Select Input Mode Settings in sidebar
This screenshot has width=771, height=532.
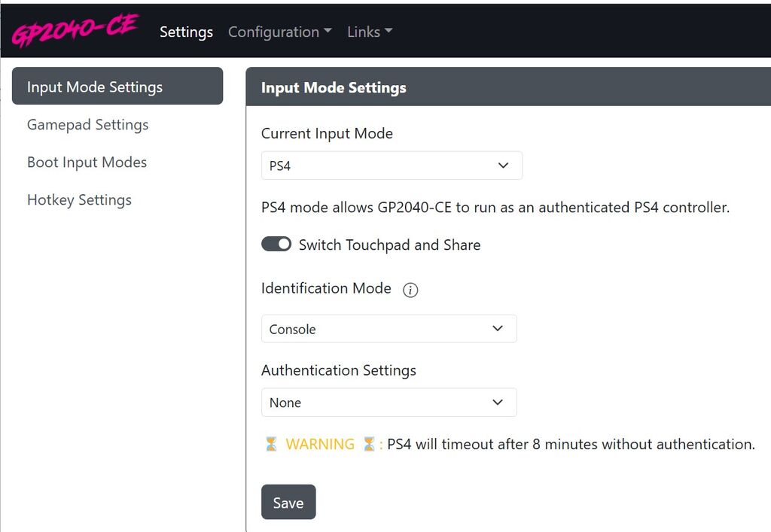coord(117,87)
